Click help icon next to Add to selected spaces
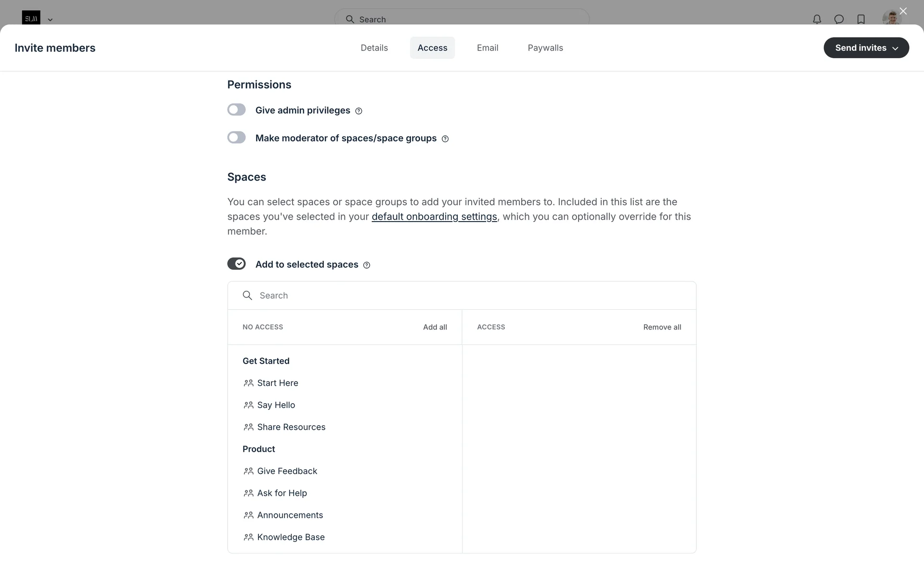The width and height of the screenshot is (924, 578). pyautogui.click(x=367, y=265)
